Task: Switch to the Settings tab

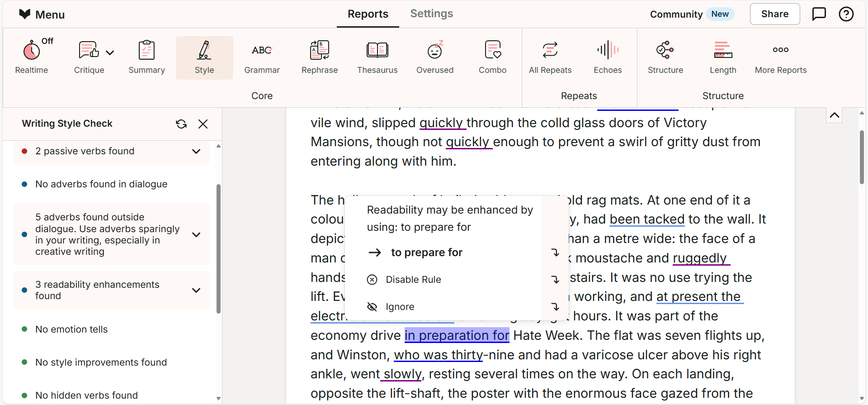Action: tap(432, 14)
